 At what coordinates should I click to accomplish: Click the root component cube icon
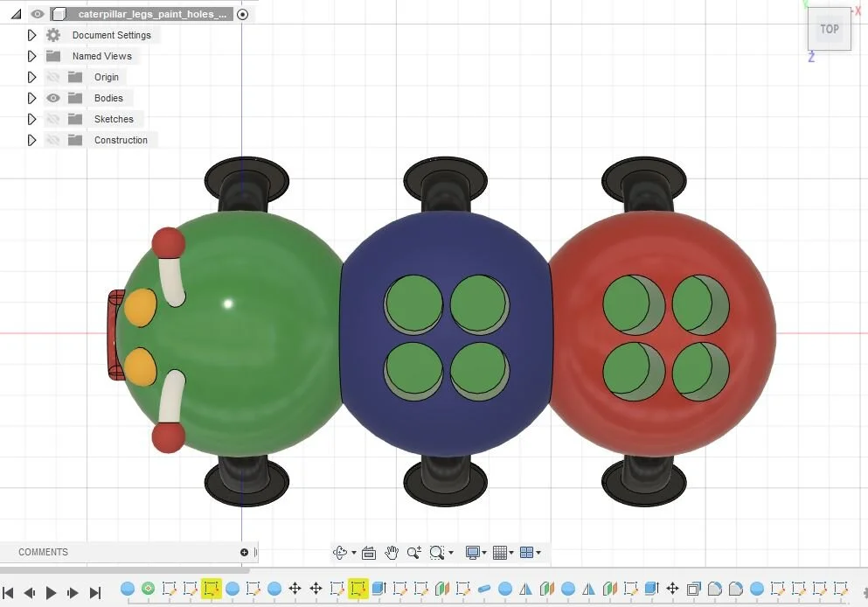tap(59, 14)
